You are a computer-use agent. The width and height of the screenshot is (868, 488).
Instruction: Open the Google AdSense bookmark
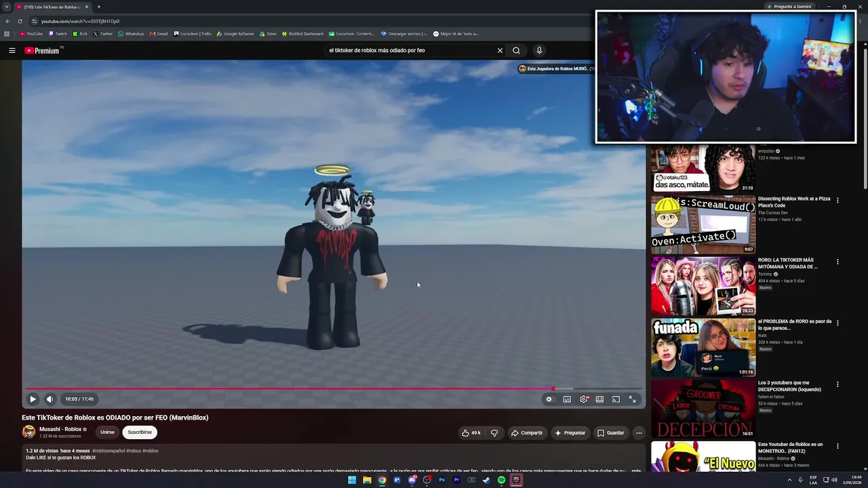(x=235, y=34)
